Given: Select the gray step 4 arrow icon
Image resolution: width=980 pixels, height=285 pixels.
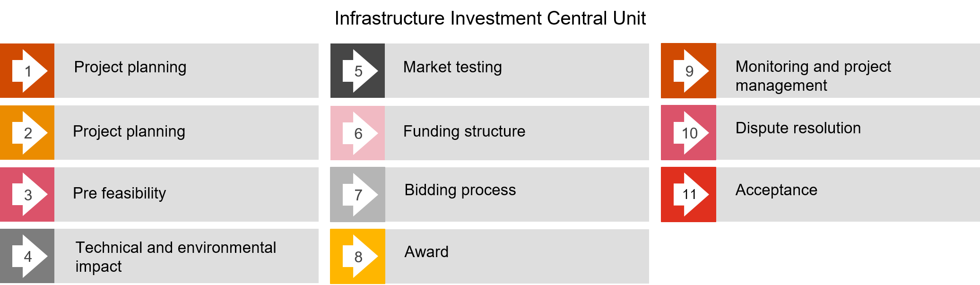Looking at the screenshot, I should click(28, 256).
